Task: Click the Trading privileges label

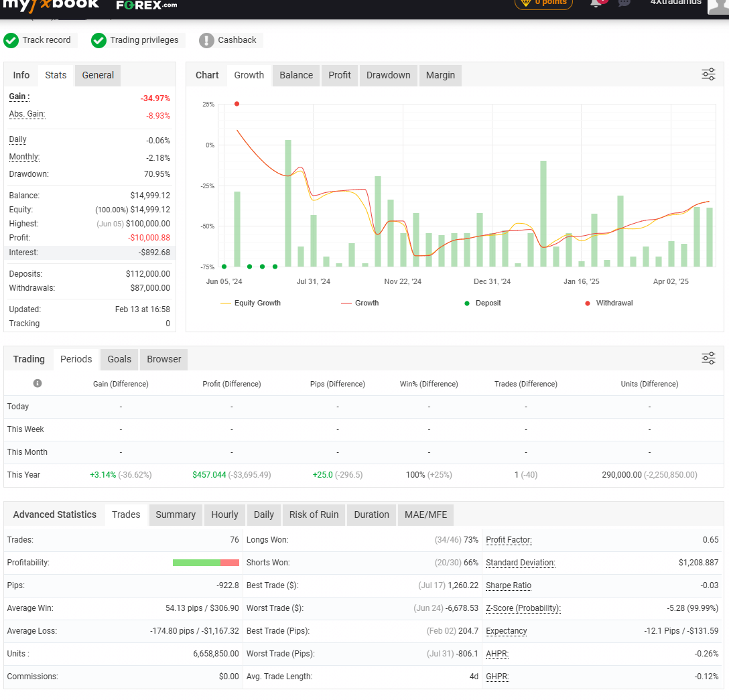Action: pyautogui.click(x=144, y=40)
